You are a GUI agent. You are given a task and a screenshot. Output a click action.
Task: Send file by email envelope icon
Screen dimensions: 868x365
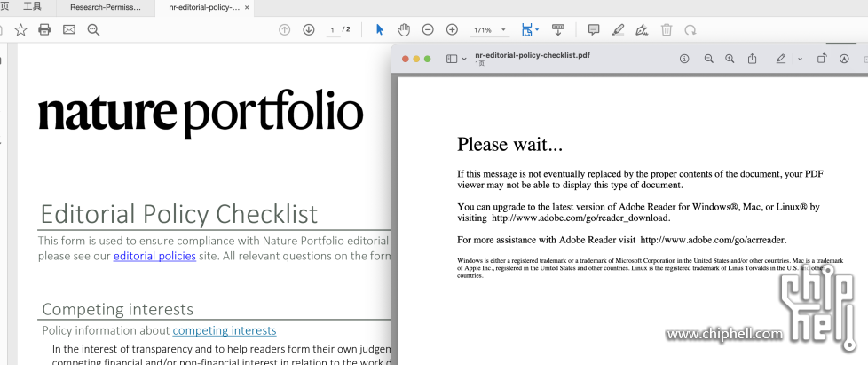69,30
